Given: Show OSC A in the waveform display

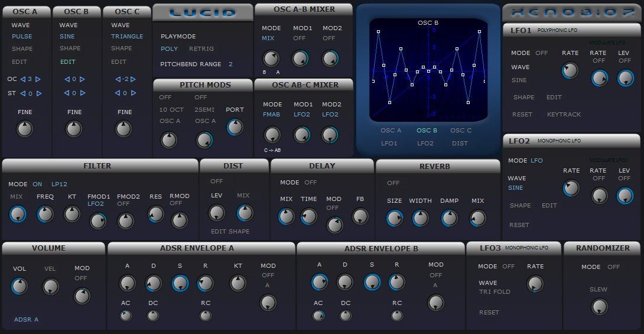Looking at the screenshot, I should [391, 130].
